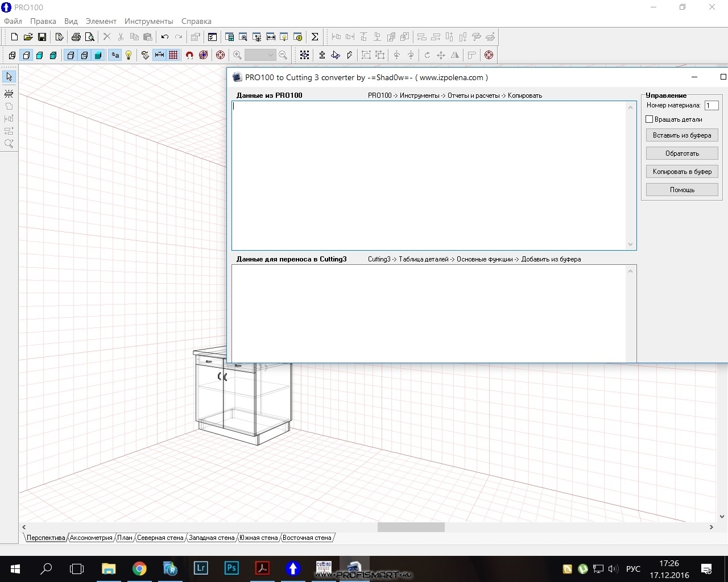Toggle sketch outline cube view mode
This screenshot has height=582, width=728.
pyautogui.click(x=26, y=55)
